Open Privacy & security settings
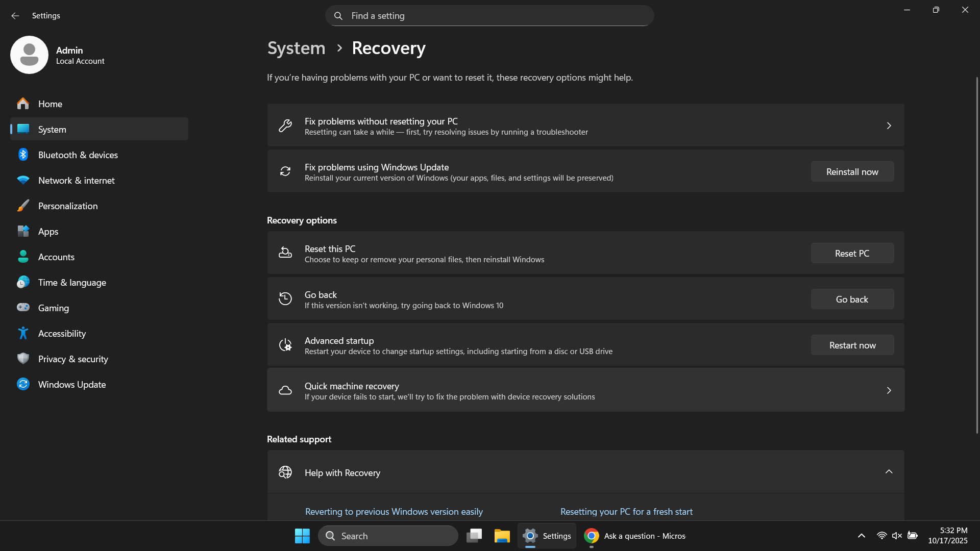This screenshot has width=980, height=551. tap(73, 359)
